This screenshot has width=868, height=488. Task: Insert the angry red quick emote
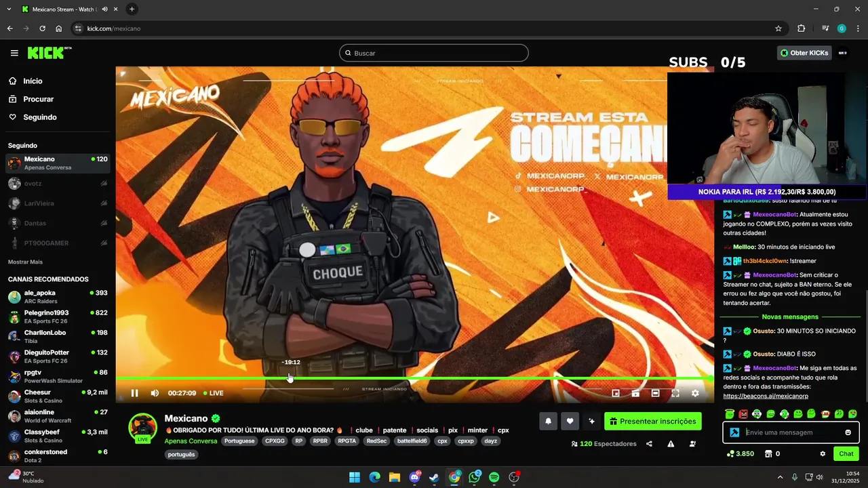coord(743,413)
